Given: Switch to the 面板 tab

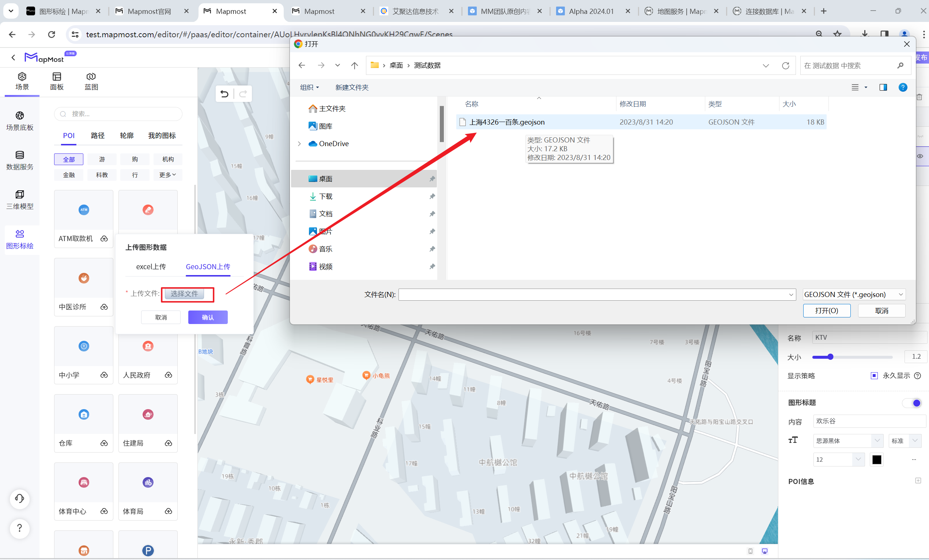Looking at the screenshot, I should tap(57, 81).
